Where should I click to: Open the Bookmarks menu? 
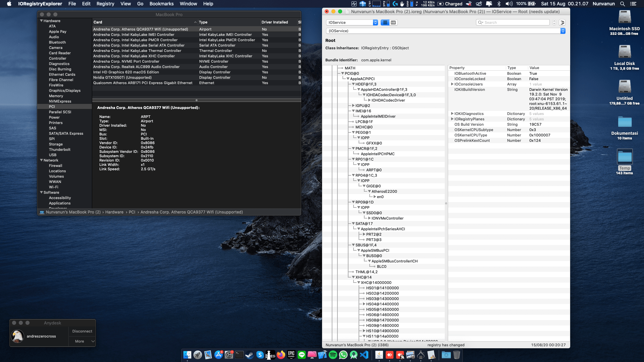[x=161, y=4]
